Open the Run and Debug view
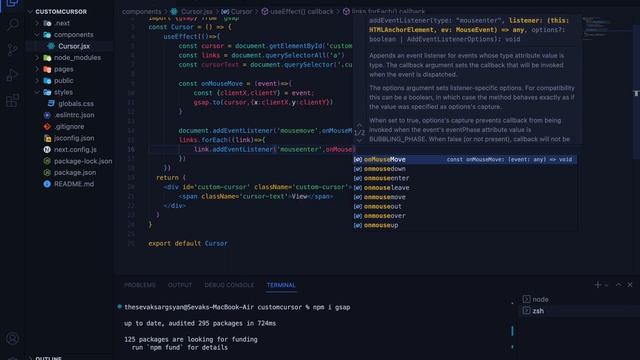The image size is (640, 360). pyautogui.click(x=13, y=75)
